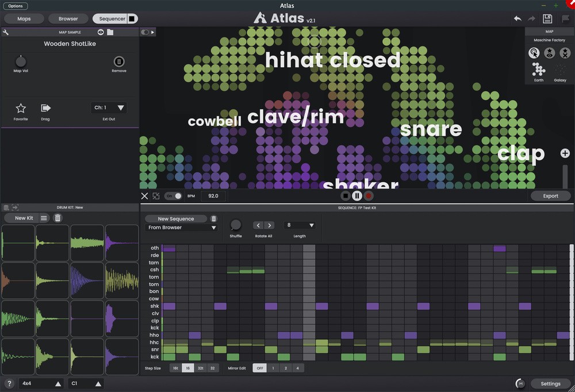Toggle the switch beside the map play arrow
The width and height of the screenshot is (575, 392).
pos(145,32)
